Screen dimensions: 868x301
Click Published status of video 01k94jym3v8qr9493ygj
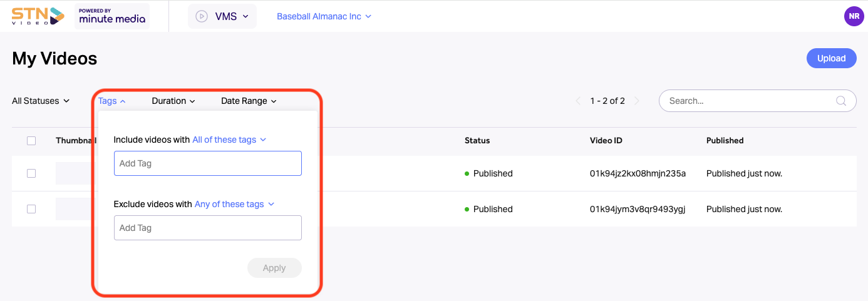488,209
